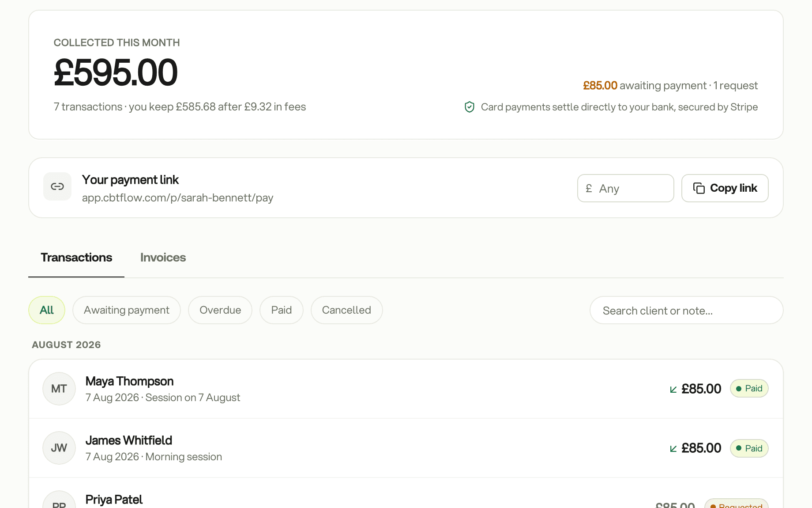Click the AUGUST 2026 group heading
This screenshot has width=812, height=508.
pyautogui.click(x=66, y=345)
